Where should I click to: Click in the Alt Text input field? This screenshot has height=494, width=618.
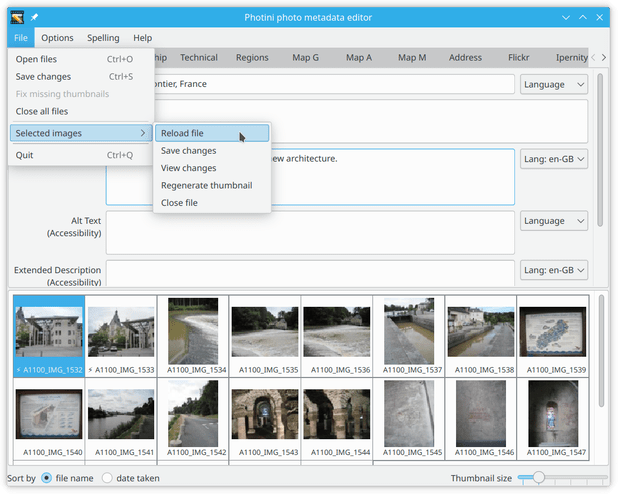pos(310,233)
